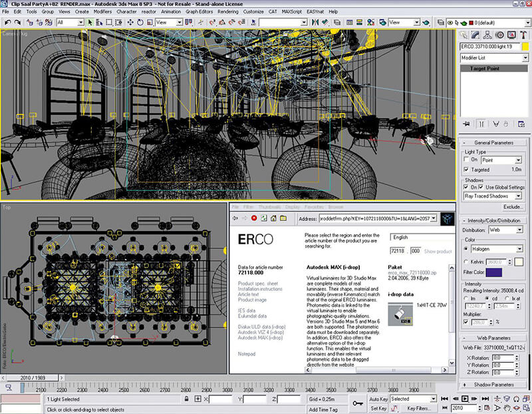Viewport: 532px width, 414px height.
Task: Click the Auto Key button
Action: coord(378,399)
